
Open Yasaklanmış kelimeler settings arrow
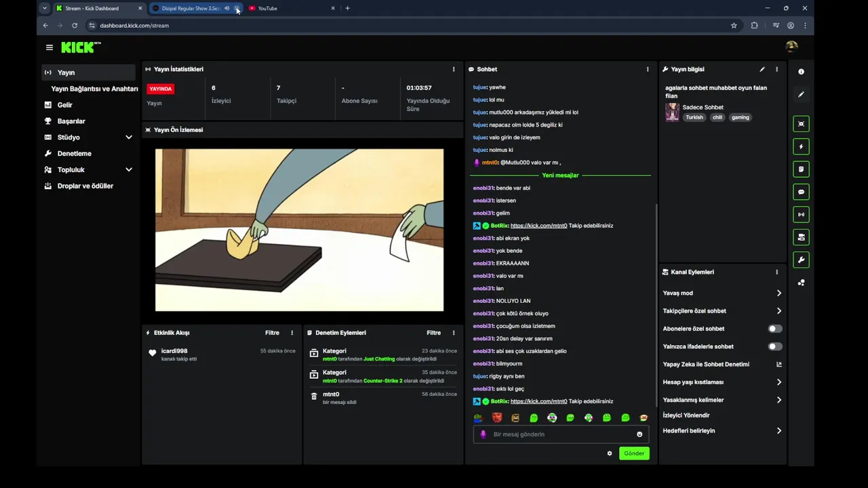click(778, 400)
